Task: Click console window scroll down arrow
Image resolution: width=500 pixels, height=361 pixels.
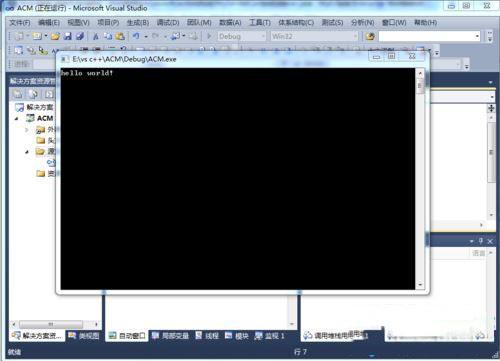Action: tap(420, 284)
